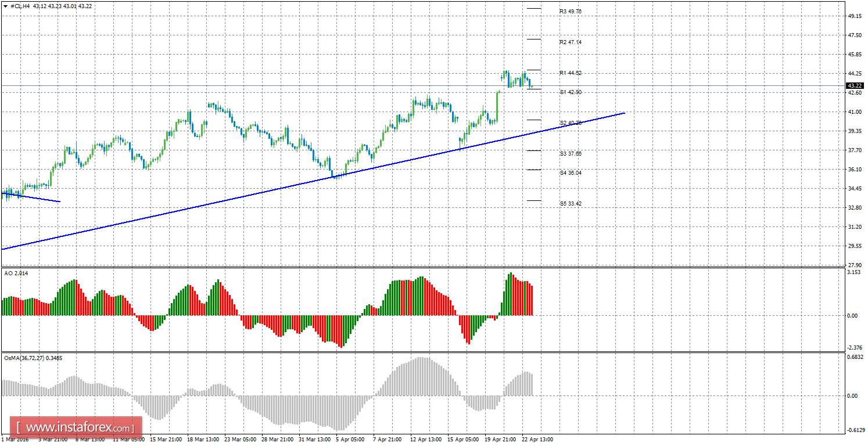Viewport: 868px width, 446px height.
Task: Click the chart menu triangle beside #CL,H4
Action: pos(5,6)
